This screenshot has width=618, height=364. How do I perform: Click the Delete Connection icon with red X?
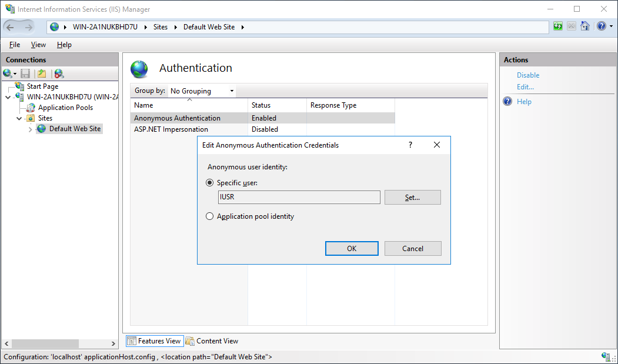(x=59, y=74)
